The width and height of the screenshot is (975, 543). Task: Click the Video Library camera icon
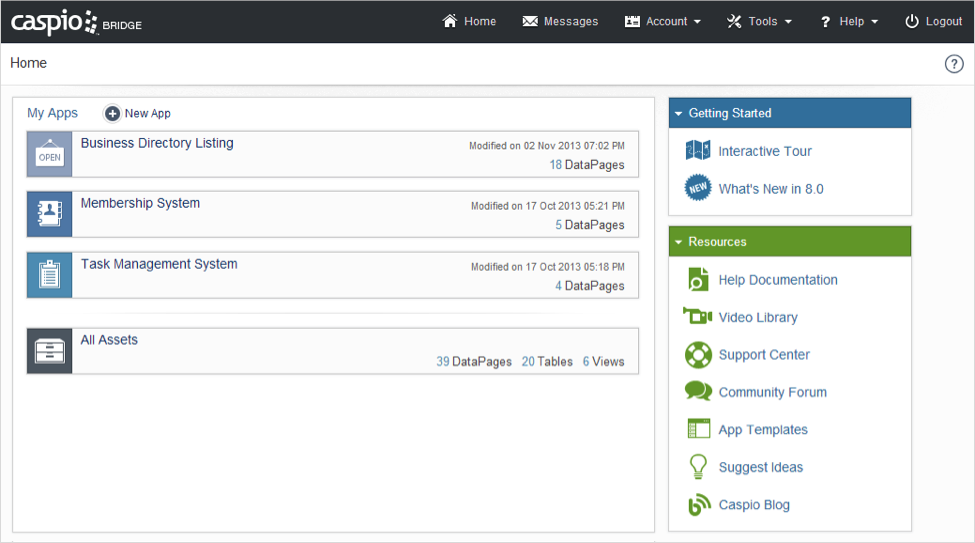point(697,317)
